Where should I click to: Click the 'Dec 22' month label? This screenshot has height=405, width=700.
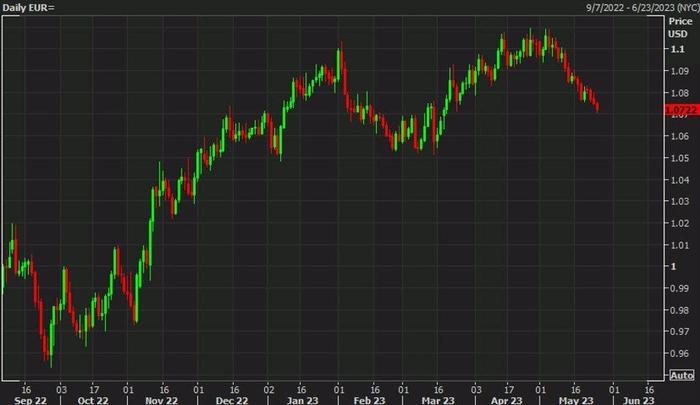pos(231,400)
